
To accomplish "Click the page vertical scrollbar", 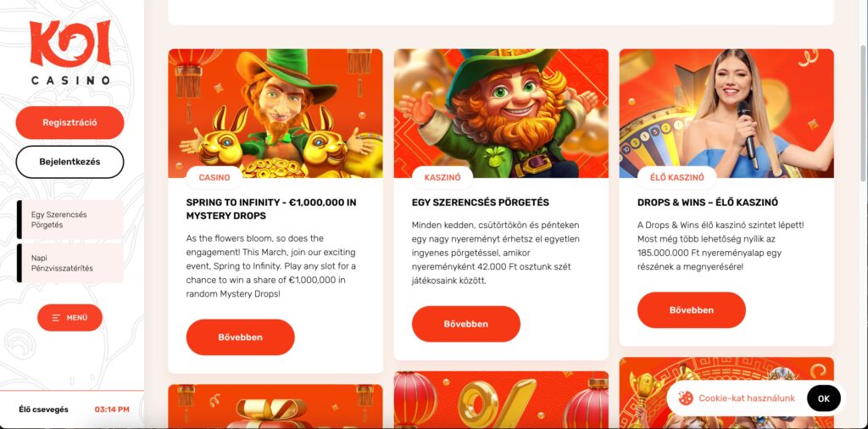I will point(864,111).
